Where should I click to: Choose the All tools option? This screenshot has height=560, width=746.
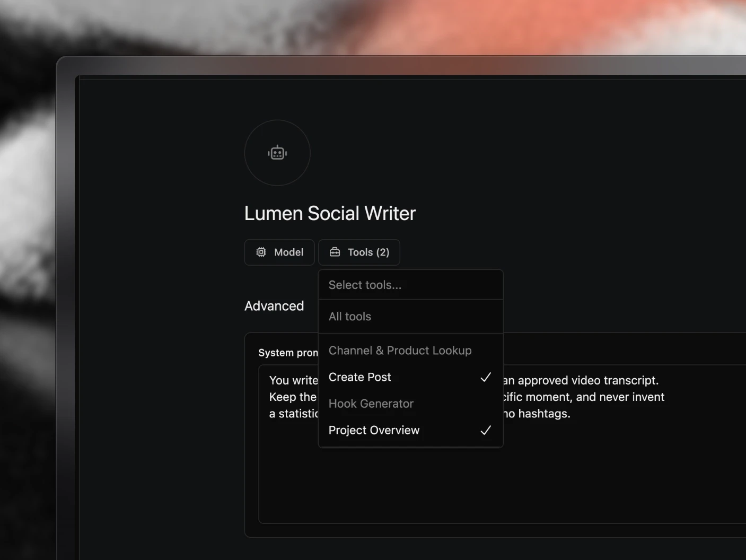pos(410,317)
